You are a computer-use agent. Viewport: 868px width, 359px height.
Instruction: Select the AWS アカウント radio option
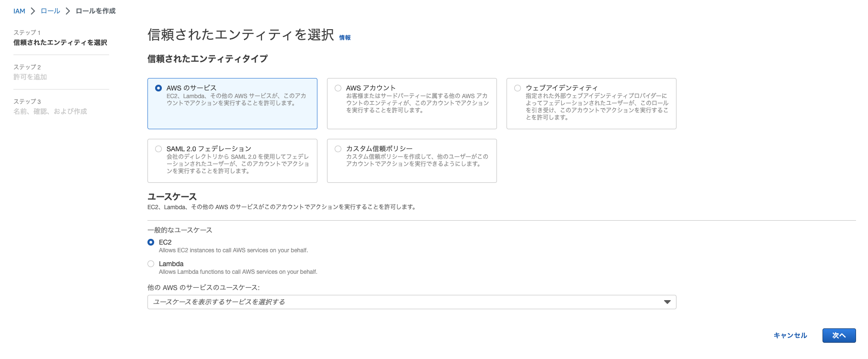click(338, 88)
